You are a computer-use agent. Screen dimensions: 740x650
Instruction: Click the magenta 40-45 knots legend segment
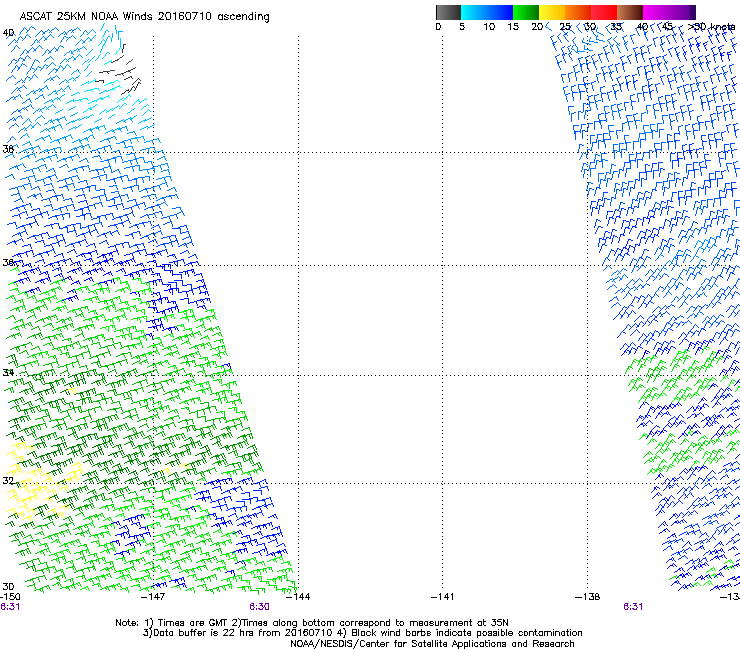coord(656,12)
